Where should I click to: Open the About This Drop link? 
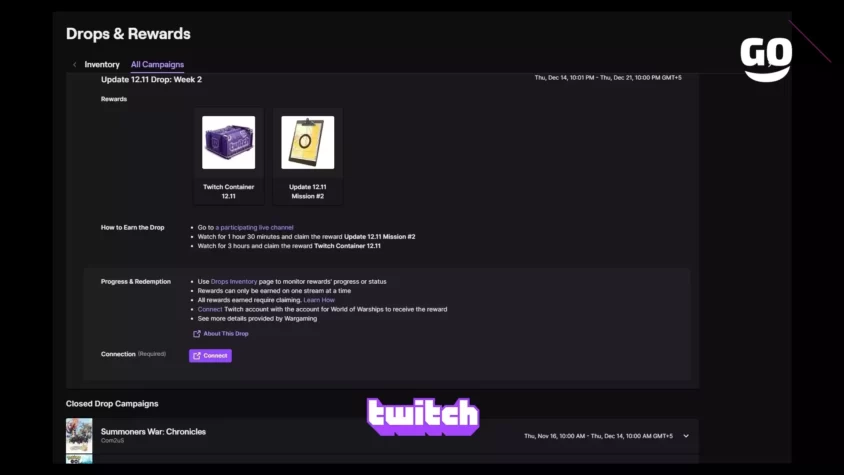(226, 334)
